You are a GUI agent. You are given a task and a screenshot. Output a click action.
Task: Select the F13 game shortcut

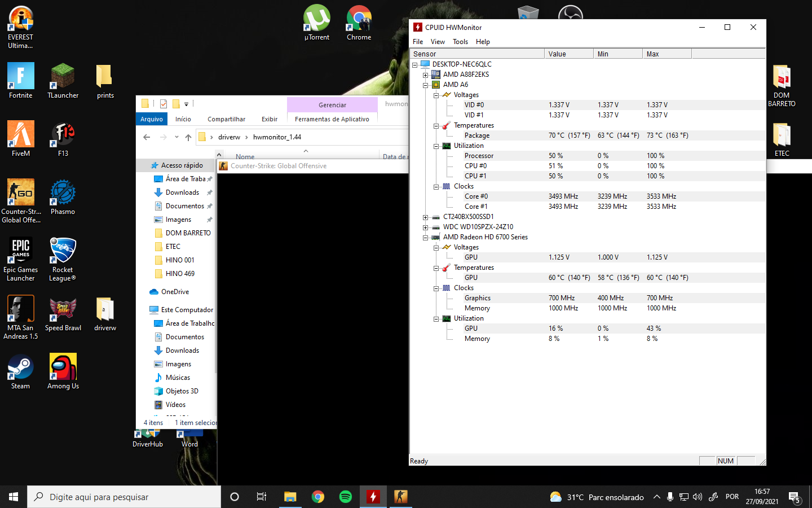[x=63, y=139]
